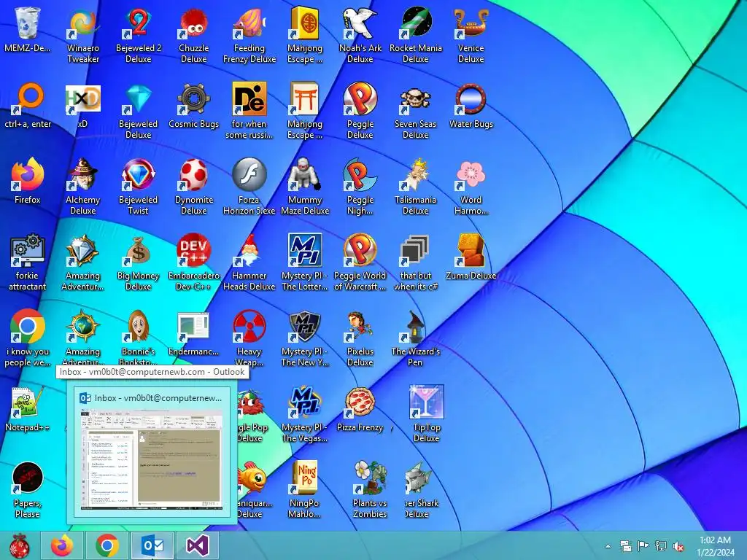Open the network tray icon

[x=660, y=546]
